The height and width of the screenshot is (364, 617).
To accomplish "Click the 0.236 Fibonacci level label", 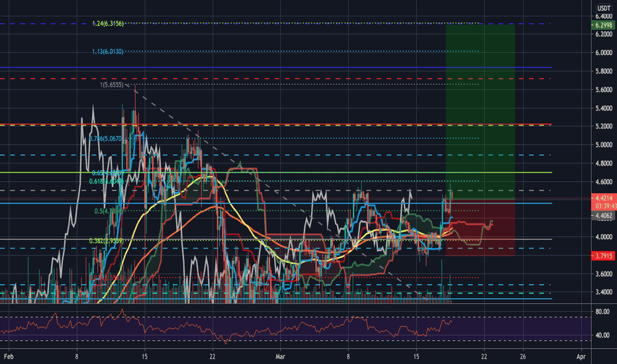I will 106,277.
